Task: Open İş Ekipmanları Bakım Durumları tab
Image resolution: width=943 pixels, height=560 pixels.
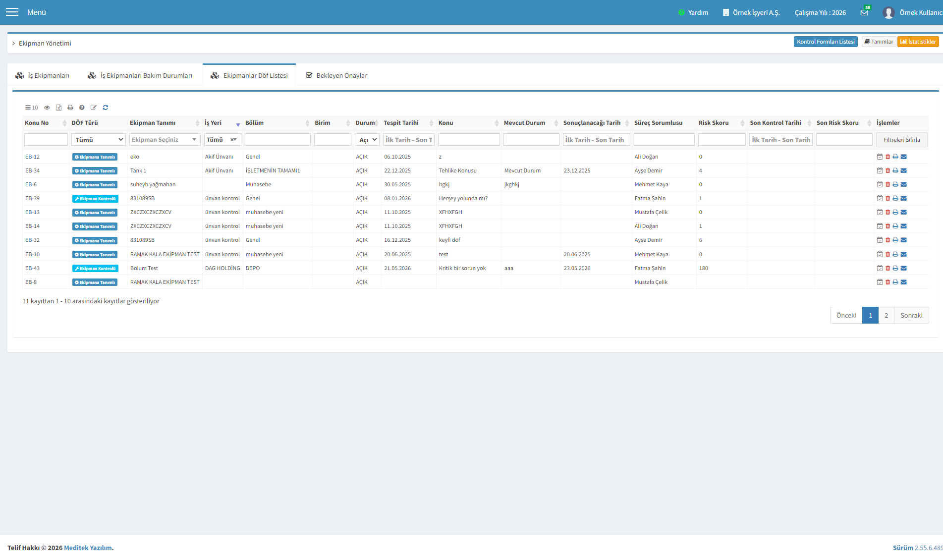Action: click(140, 75)
